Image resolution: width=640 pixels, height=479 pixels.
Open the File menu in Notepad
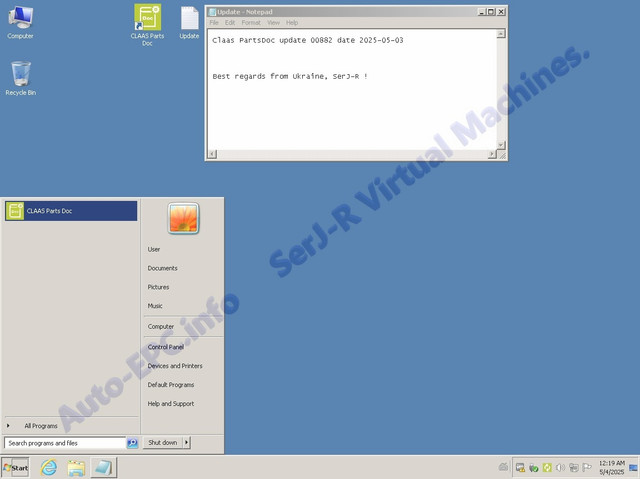click(x=214, y=22)
